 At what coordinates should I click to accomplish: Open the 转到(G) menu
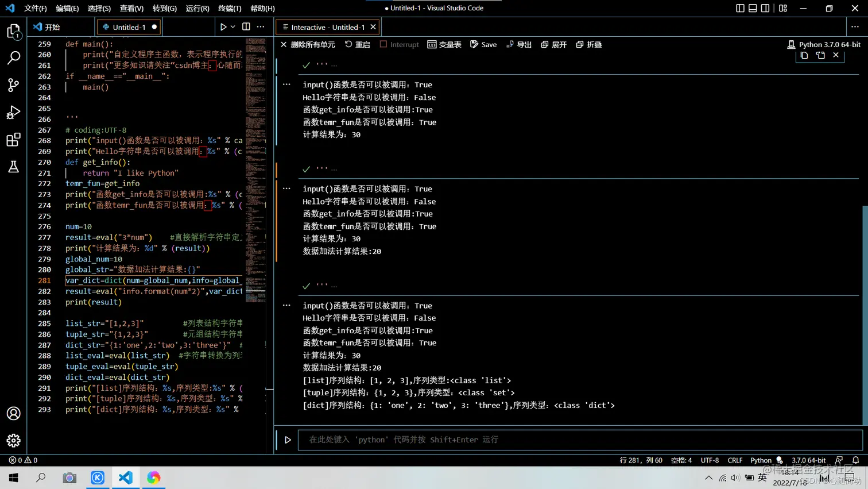click(165, 8)
